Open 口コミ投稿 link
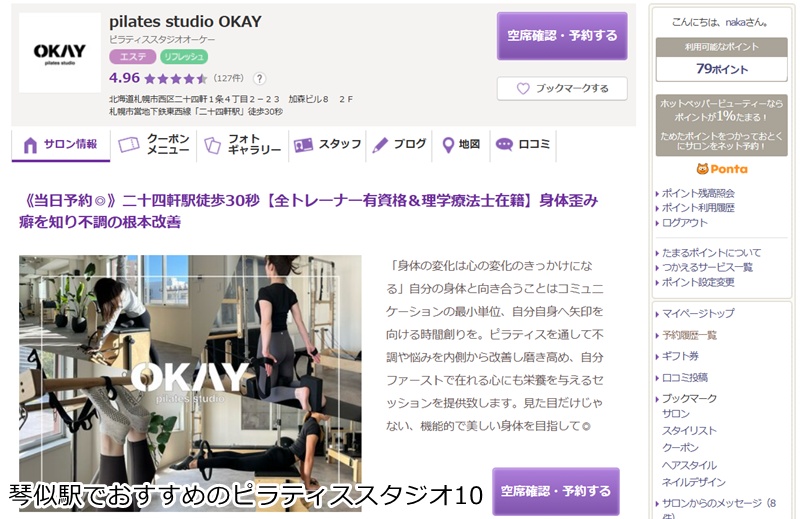 click(685, 378)
